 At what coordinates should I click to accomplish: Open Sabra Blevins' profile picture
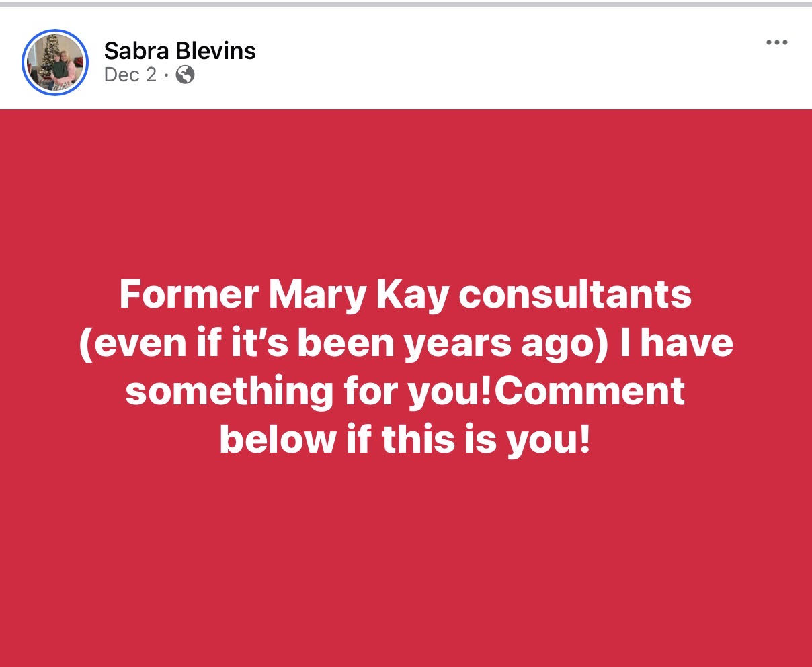point(56,62)
